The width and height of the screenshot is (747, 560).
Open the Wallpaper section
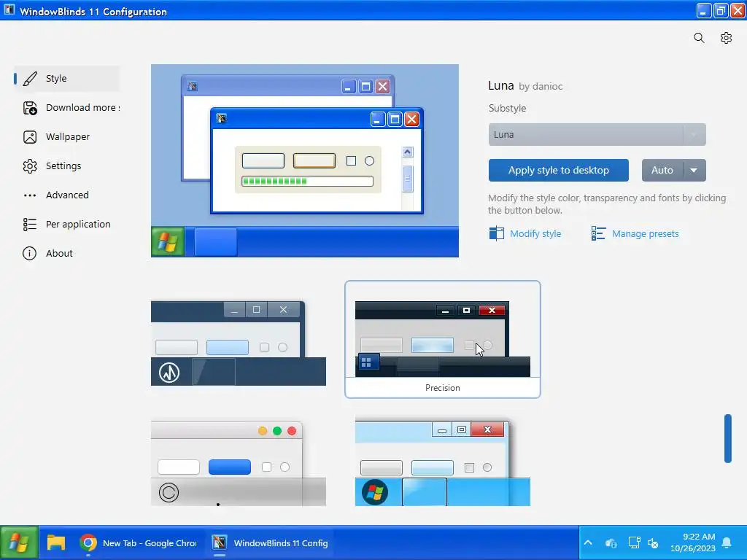66,137
